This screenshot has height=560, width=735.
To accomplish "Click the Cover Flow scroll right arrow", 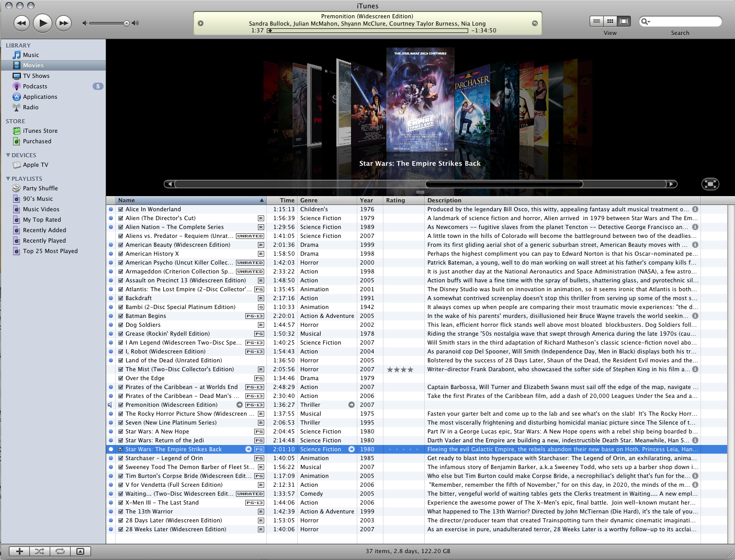I will (672, 184).
